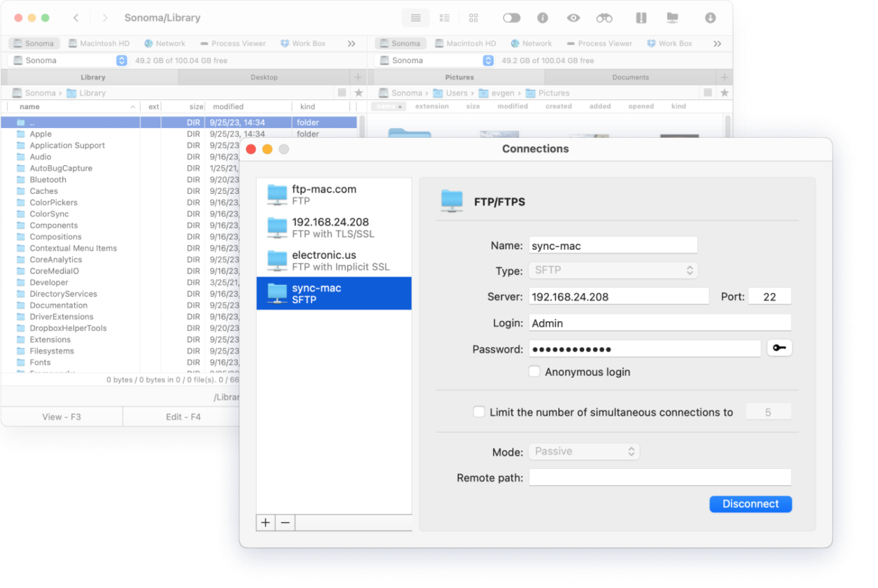The image size is (878, 588).
Task: Enable Anonymous login
Action: tap(534, 372)
